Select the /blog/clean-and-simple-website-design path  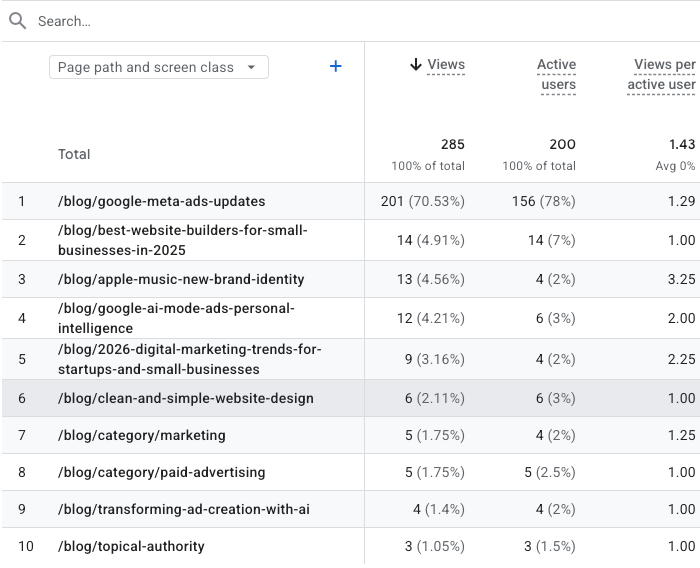click(186, 398)
